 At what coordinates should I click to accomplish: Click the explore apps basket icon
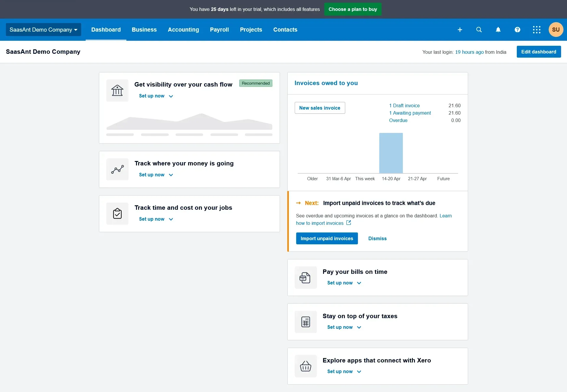(x=305, y=365)
